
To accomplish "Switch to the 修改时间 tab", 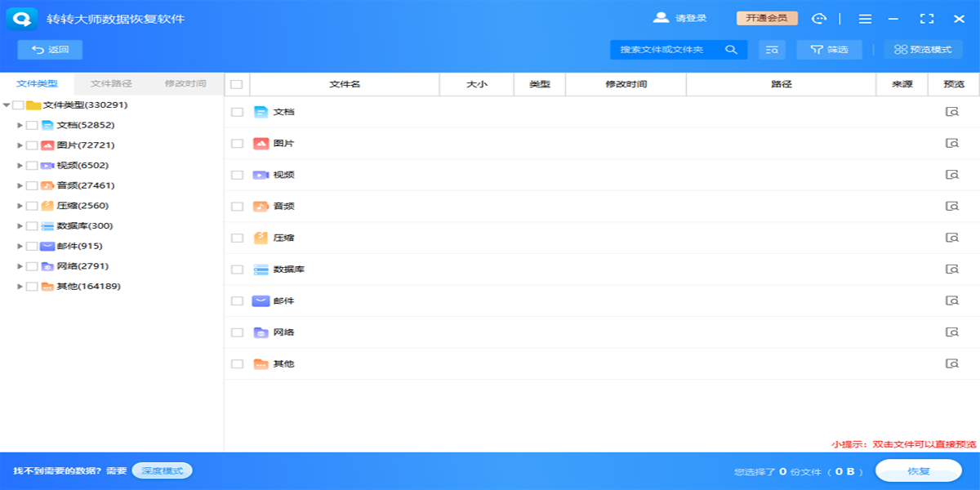I will (x=185, y=83).
